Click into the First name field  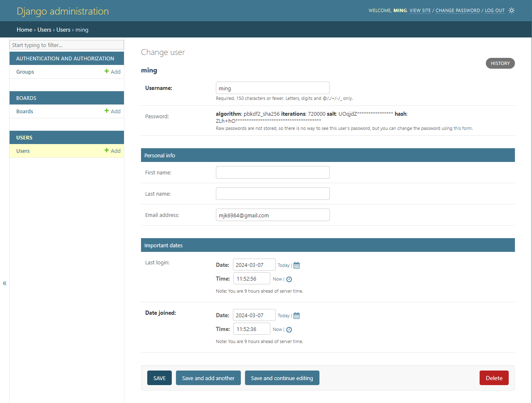tap(273, 172)
